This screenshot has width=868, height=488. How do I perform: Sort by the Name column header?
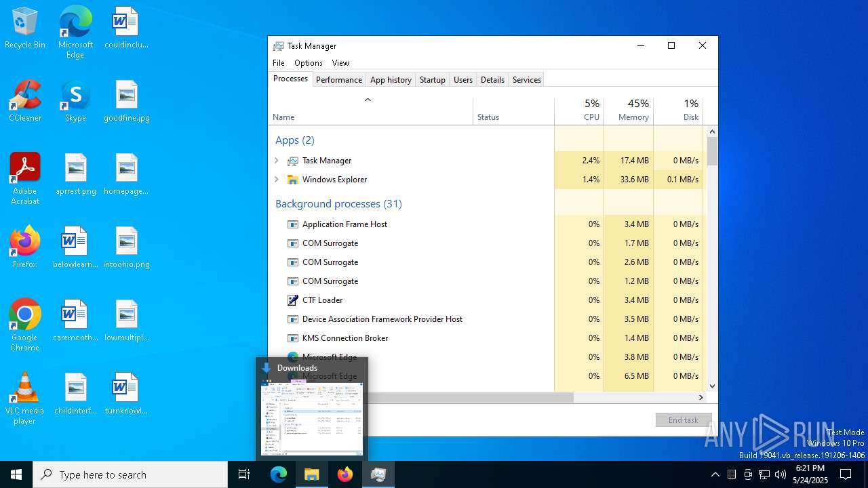tap(371, 110)
